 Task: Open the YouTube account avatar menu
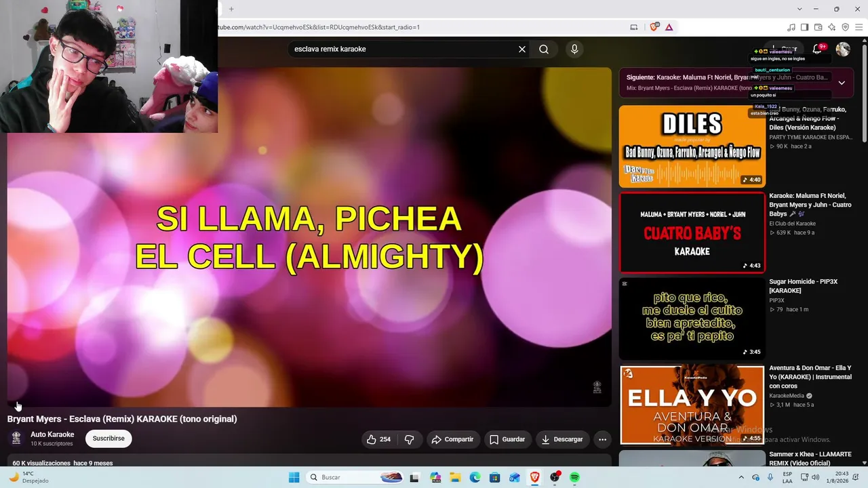point(843,49)
